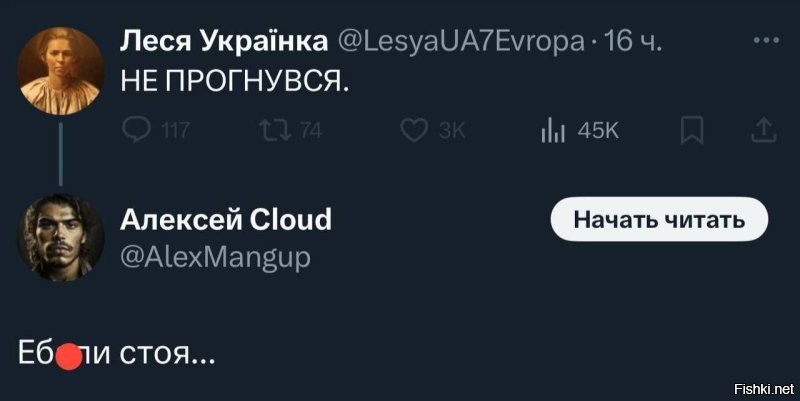Open the Леся Українка display name
Image resolution: width=800 pixels, height=401 pixels.
coord(224,41)
